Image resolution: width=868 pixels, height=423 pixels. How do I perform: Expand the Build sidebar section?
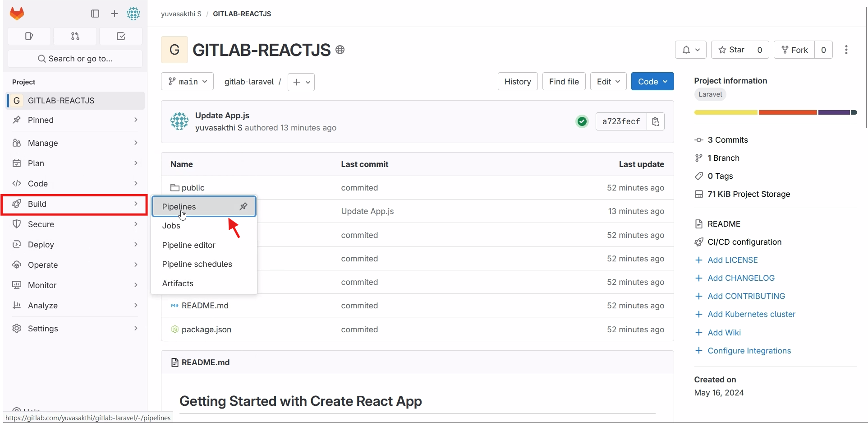75,204
